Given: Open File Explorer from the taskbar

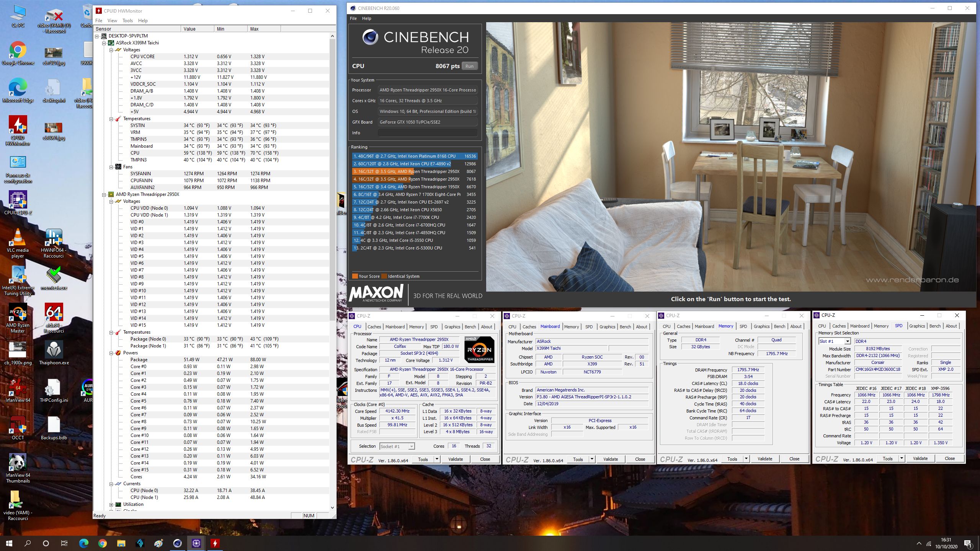Looking at the screenshot, I should (121, 543).
